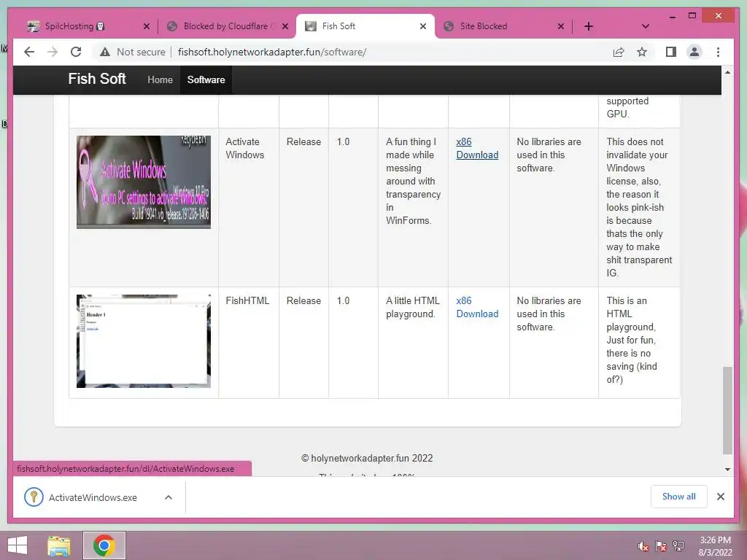Minimize the Chrome window
The image size is (747, 560).
[672, 16]
